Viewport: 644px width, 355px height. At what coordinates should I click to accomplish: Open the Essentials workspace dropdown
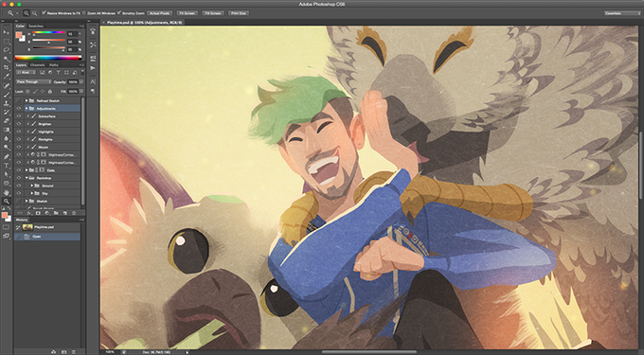coord(622,13)
